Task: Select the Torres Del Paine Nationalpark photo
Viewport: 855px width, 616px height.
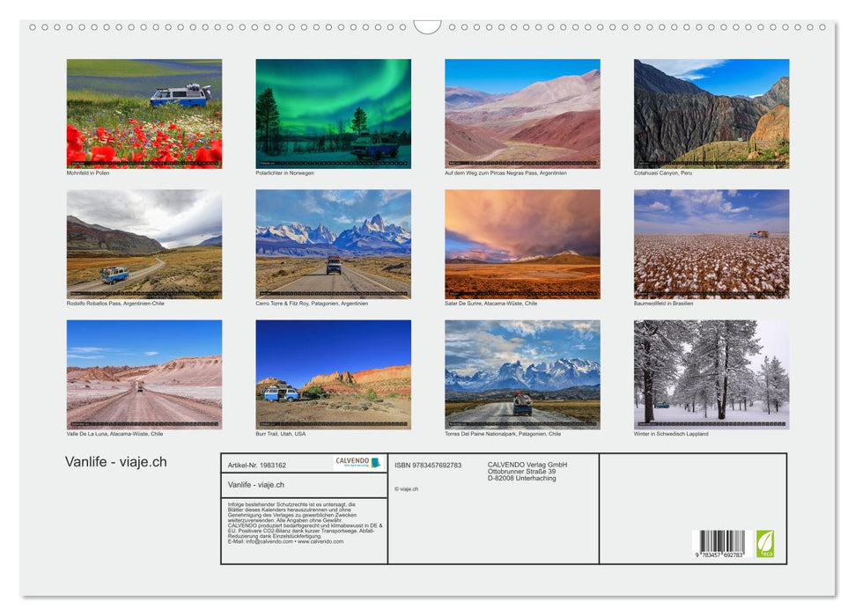Action: [524, 373]
